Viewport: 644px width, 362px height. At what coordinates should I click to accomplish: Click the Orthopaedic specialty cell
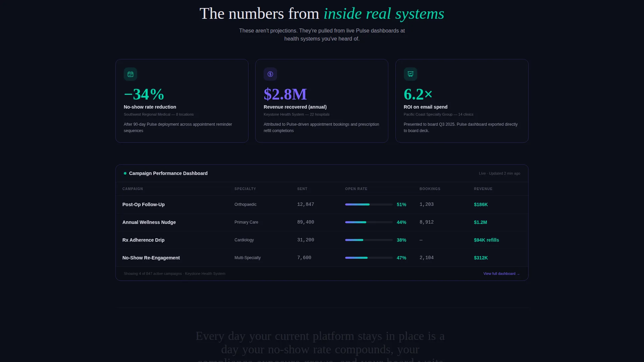pos(246,204)
